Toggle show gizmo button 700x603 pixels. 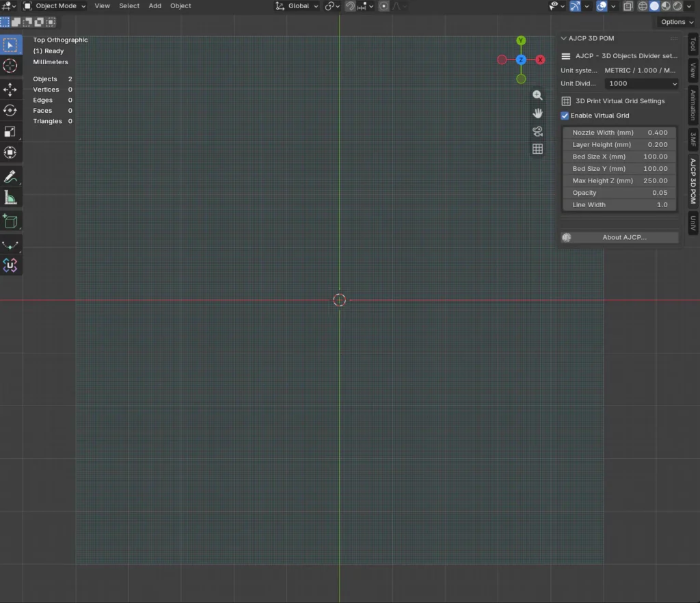(575, 5)
